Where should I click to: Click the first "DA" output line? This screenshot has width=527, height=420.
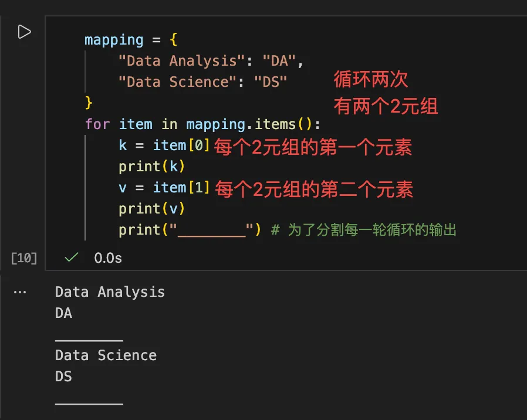(63, 313)
